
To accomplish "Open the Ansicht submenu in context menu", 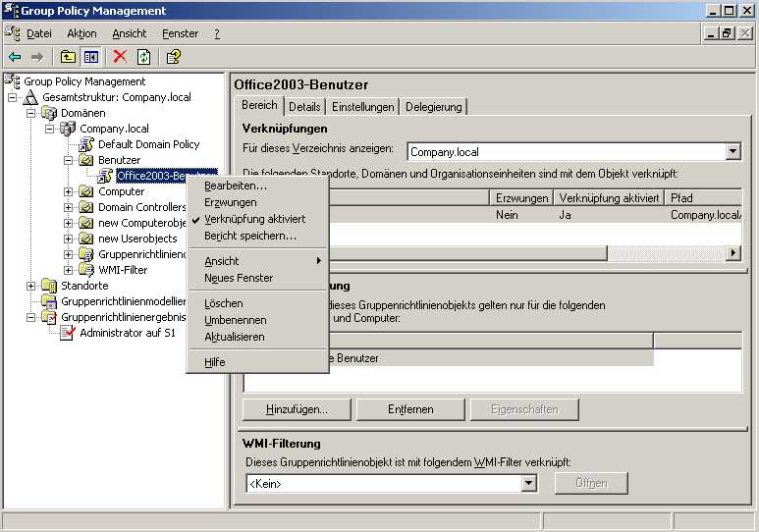I will (257, 261).
